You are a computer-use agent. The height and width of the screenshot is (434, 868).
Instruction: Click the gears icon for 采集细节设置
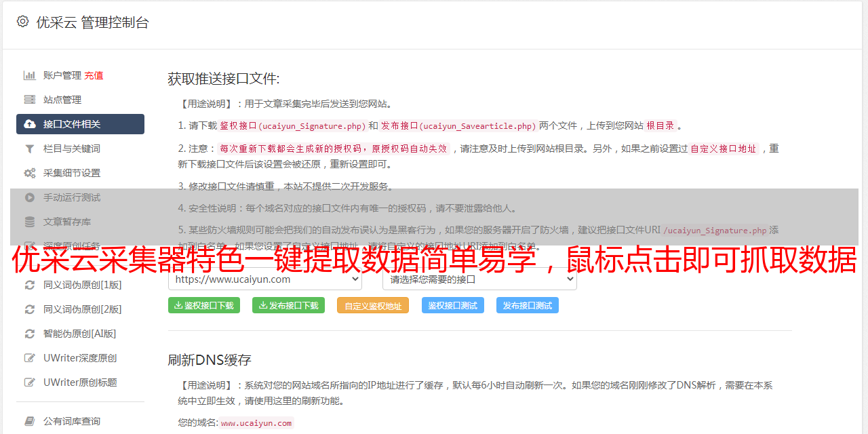[30, 173]
